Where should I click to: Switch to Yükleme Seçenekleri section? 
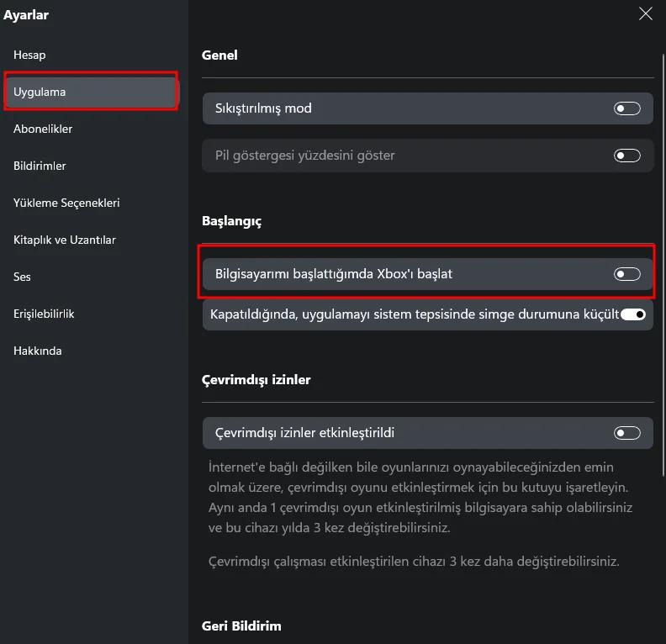coord(66,203)
